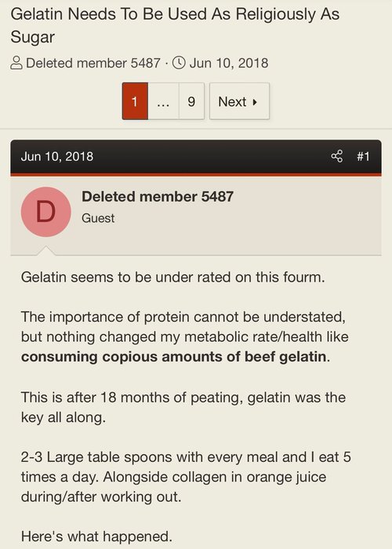The image size is (392, 549).
Task: Click bold username Deleted member 5487
Action: coord(158,196)
